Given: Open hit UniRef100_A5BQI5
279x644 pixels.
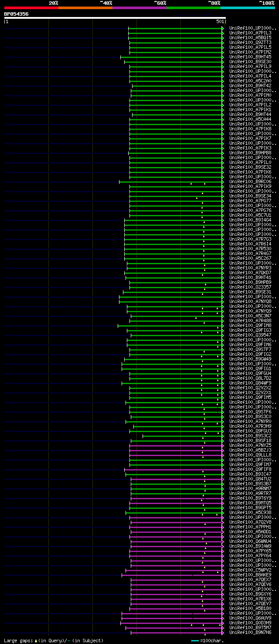Looking at the screenshot, I should pyautogui.click(x=250, y=37).
